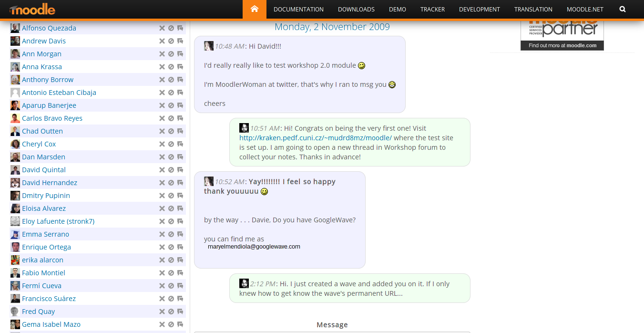Block contact Fabio Montiel
The height and width of the screenshot is (333, 644).
[x=171, y=273]
